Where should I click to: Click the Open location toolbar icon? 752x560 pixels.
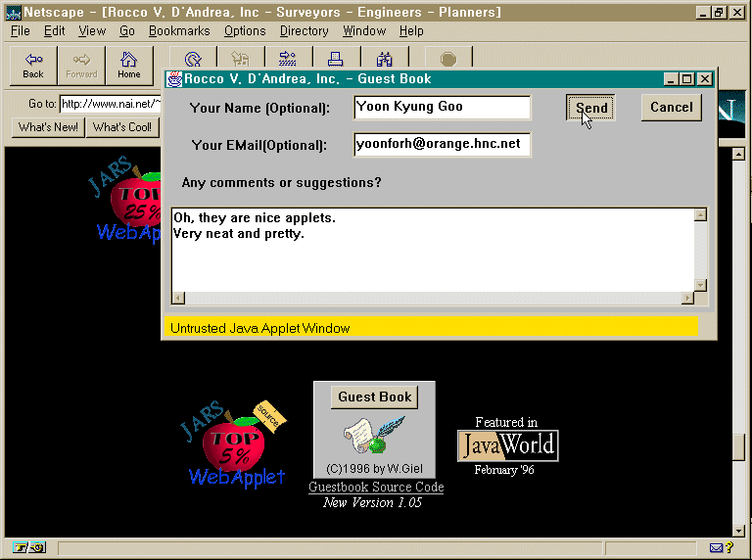click(288, 59)
